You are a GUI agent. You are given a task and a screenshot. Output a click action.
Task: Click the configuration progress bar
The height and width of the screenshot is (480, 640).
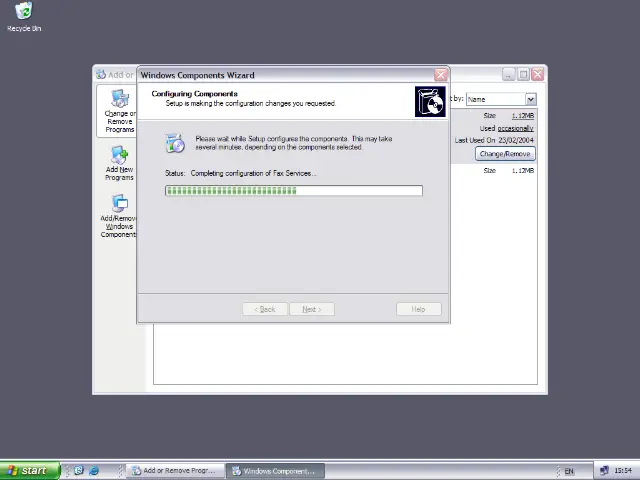pos(294,191)
